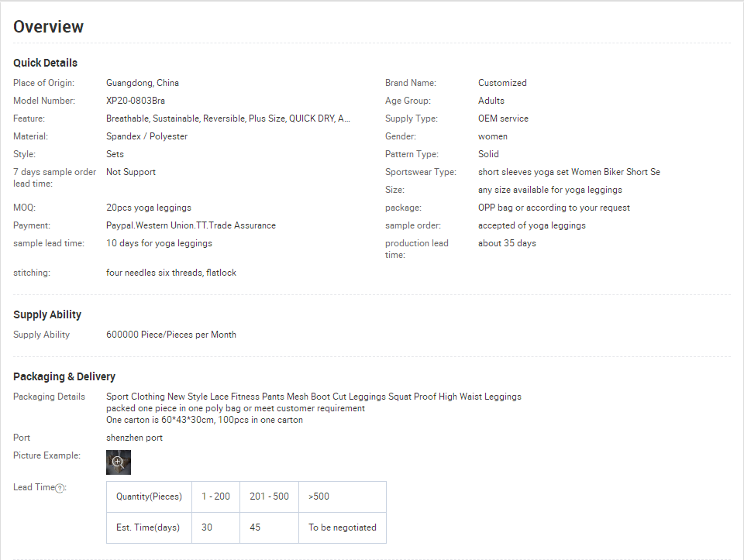The height and width of the screenshot is (560, 744).
Task: Click the model number XP20-0803Bra
Action: (135, 101)
